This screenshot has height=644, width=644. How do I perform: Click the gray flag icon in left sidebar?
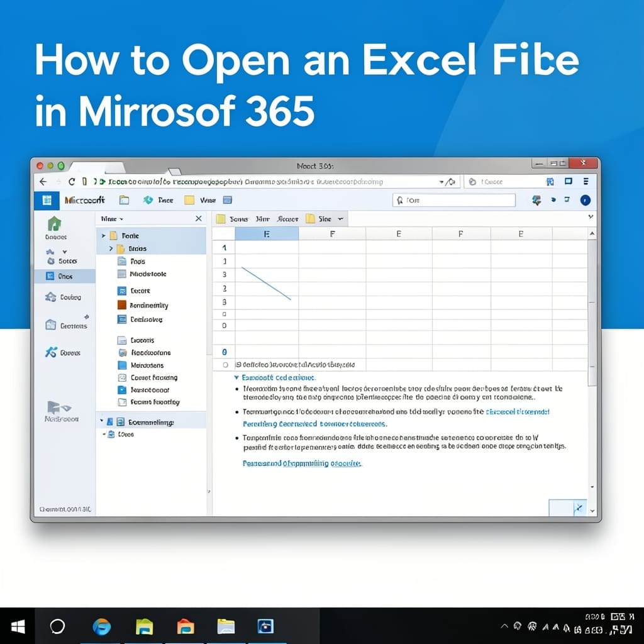58,407
